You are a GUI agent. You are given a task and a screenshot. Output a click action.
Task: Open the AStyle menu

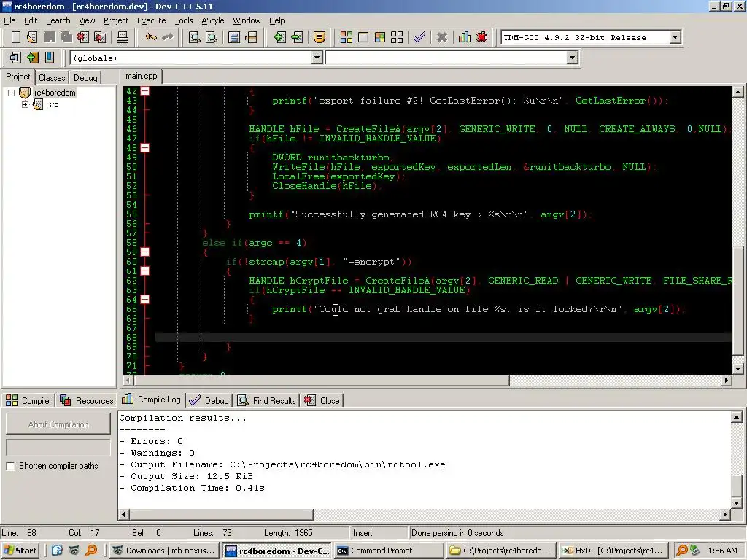[x=212, y=20]
